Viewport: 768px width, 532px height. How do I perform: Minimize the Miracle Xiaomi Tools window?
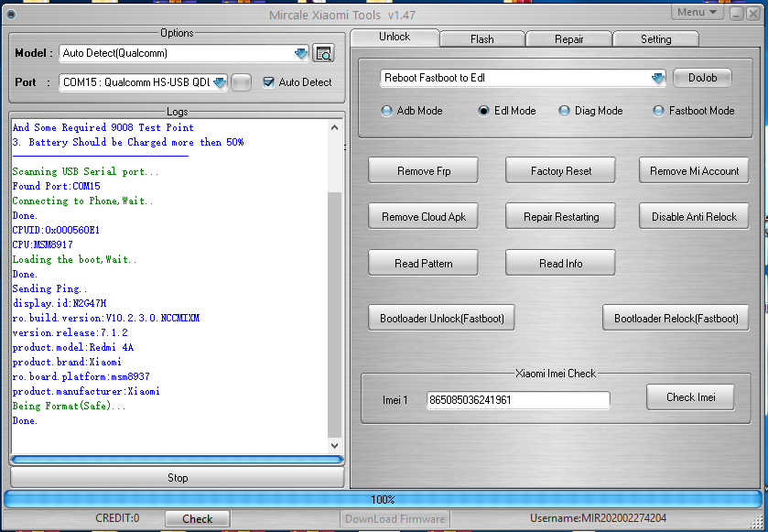pos(737,13)
